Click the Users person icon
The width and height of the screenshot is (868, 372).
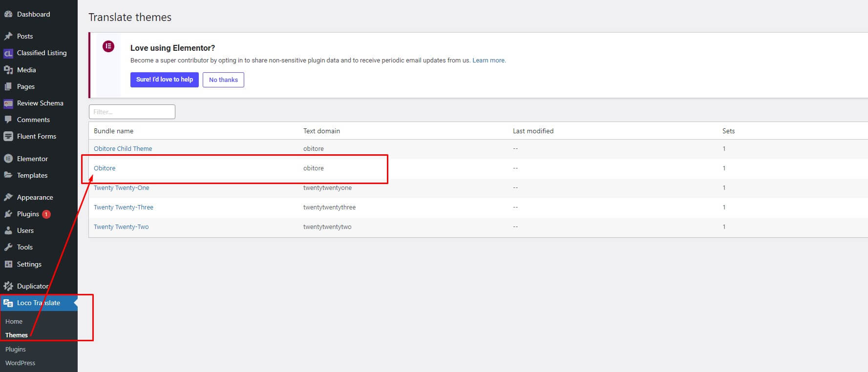tap(8, 230)
